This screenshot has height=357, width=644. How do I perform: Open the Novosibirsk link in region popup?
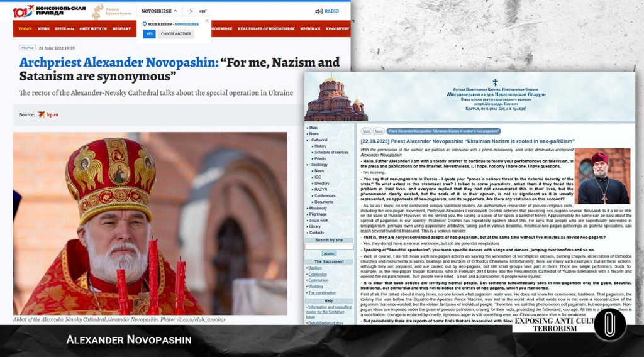click(x=186, y=25)
